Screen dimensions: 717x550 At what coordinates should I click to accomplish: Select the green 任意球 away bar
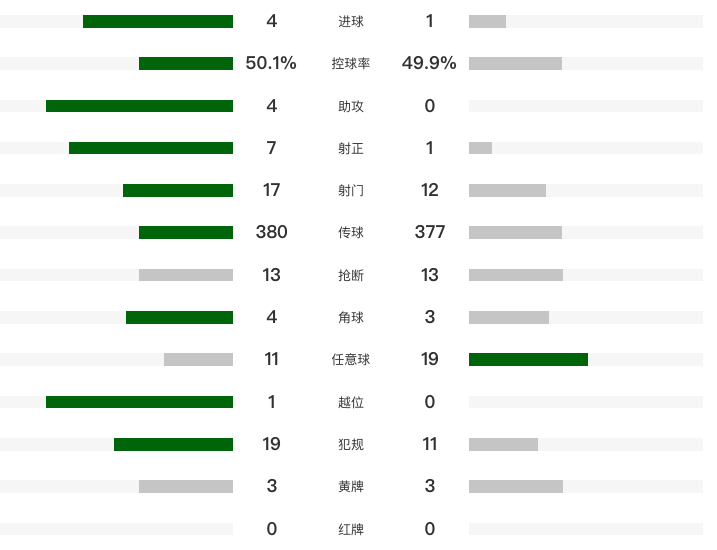click(529, 360)
